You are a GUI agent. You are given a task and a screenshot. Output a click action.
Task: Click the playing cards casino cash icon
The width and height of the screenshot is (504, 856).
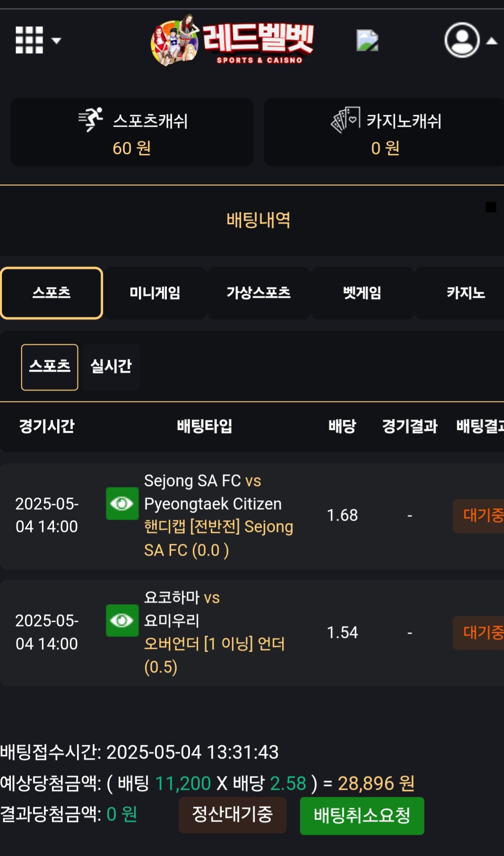pyautogui.click(x=345, y=120)
